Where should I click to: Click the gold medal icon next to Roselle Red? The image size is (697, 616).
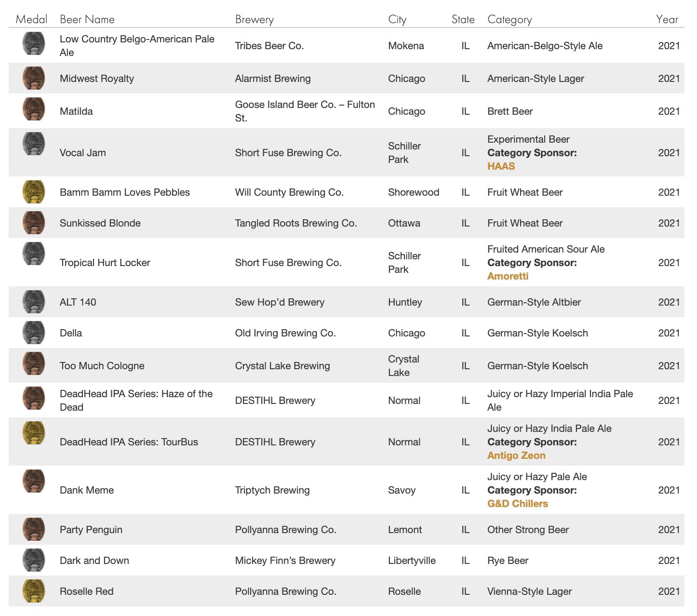pyautogui.click(x=34, y=591)
